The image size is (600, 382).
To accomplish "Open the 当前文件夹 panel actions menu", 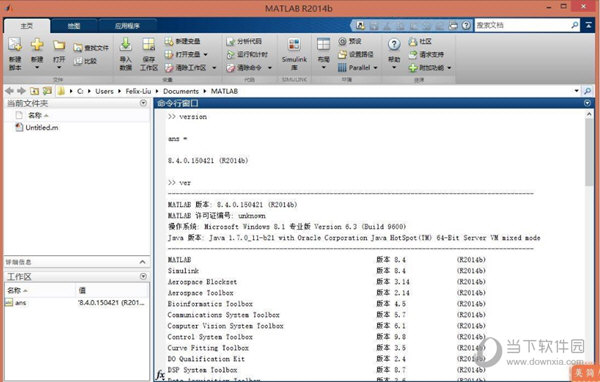I will coord(143,103).
